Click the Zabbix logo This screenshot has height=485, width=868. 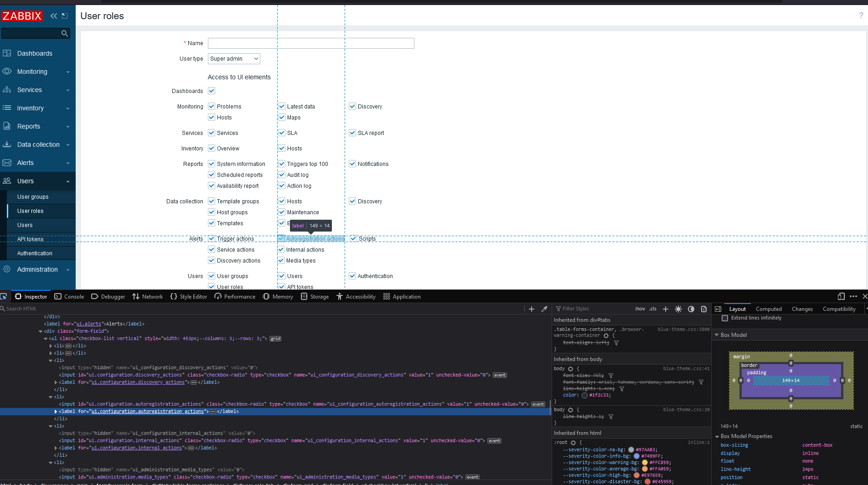22,16
